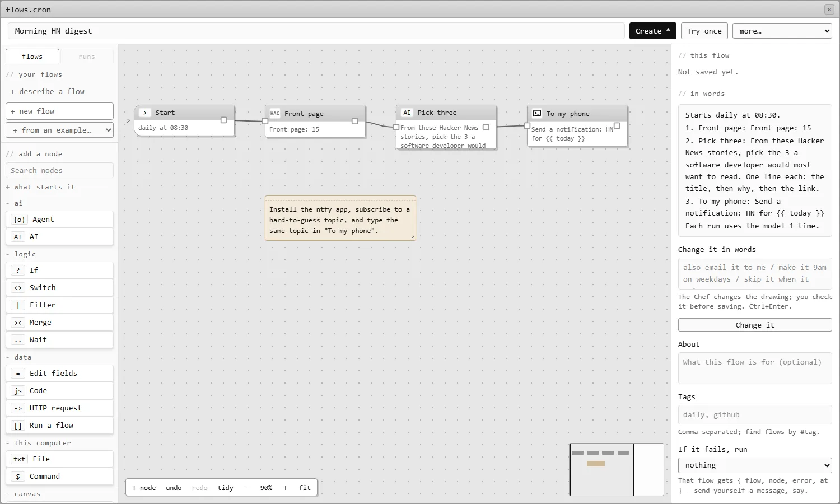840x504 pixels.
Task: Add a Wait node
Action: point(59,340)
